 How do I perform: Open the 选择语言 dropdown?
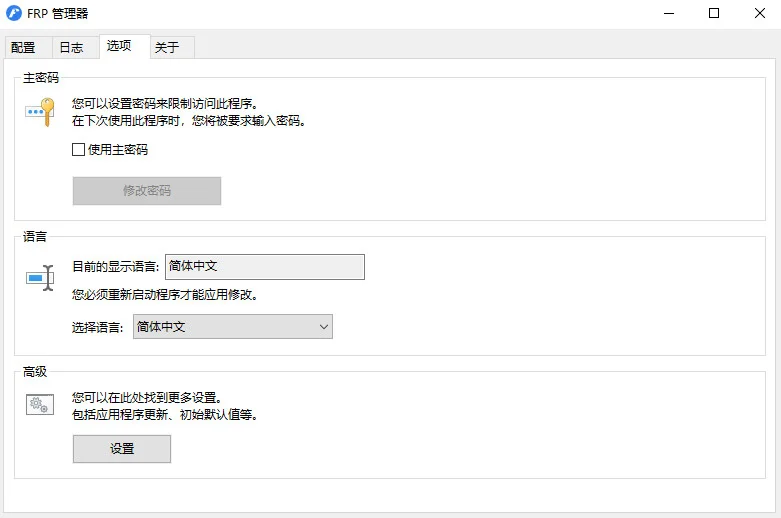(x=233, y=327)
